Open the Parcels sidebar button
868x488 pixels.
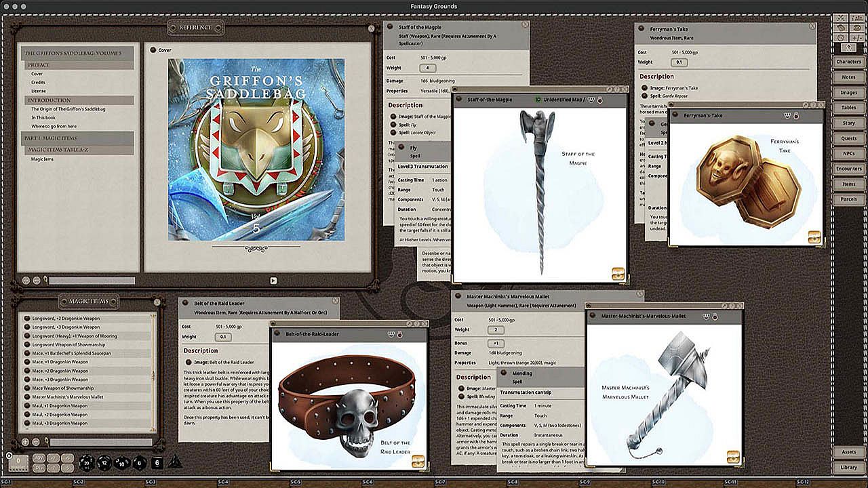click(x=848, y=199)
